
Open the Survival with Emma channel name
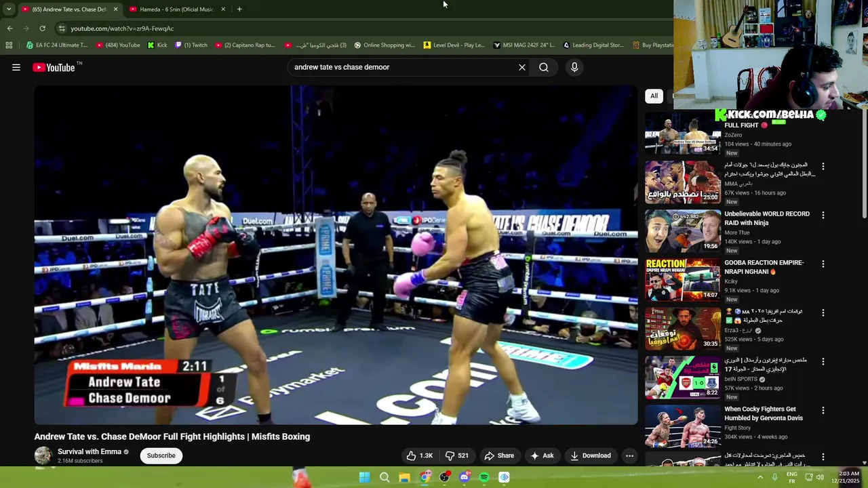point(90,451)
